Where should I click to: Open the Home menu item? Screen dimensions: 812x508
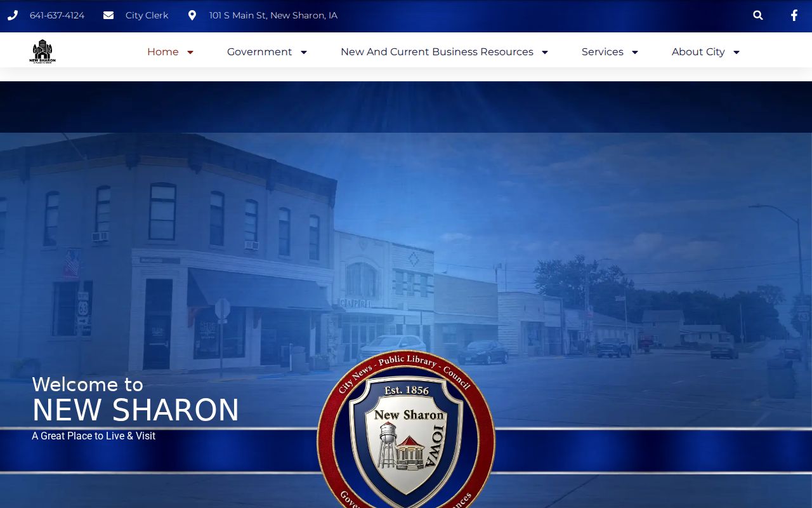(163, 52)
